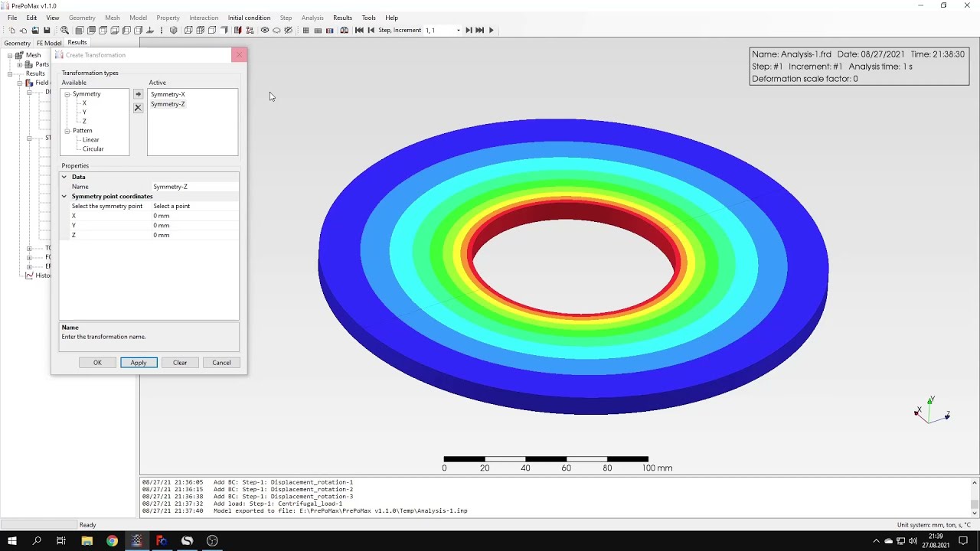This screenshot has height=551, width=980.
Task: Jump to the first step increment
Action: coord(359,31)
